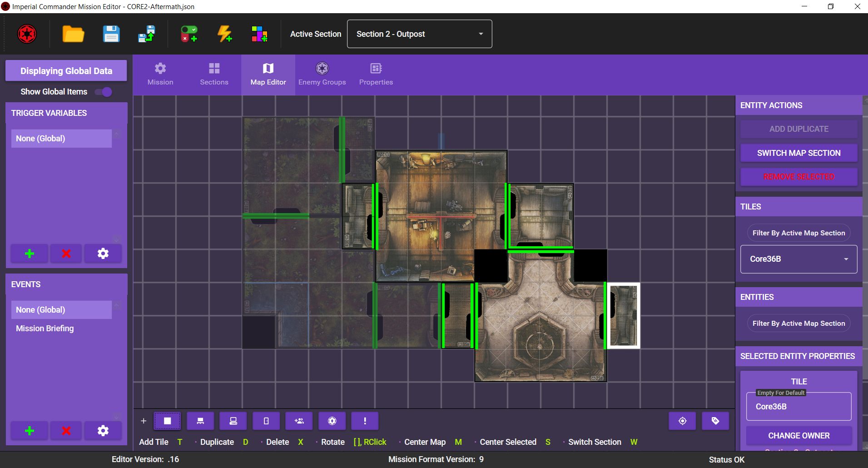
Task: Add a new event via lightning icon
Action: 225,34
